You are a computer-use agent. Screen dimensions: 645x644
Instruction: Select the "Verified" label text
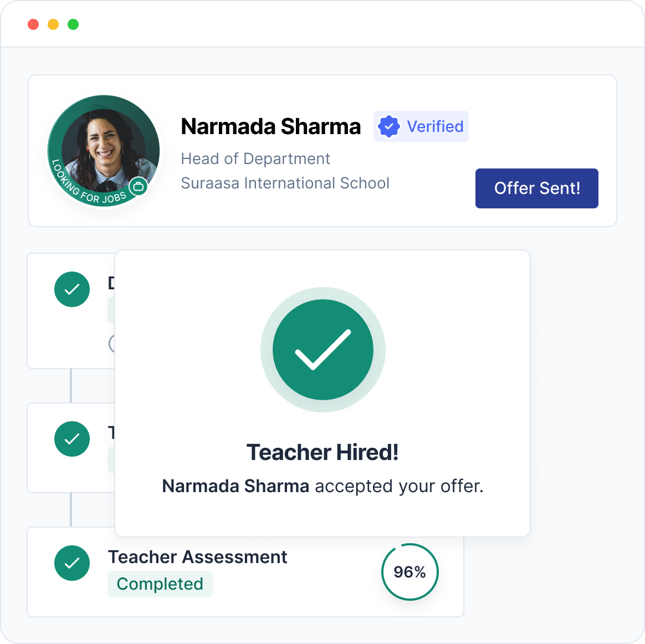(x=435, y=127)
